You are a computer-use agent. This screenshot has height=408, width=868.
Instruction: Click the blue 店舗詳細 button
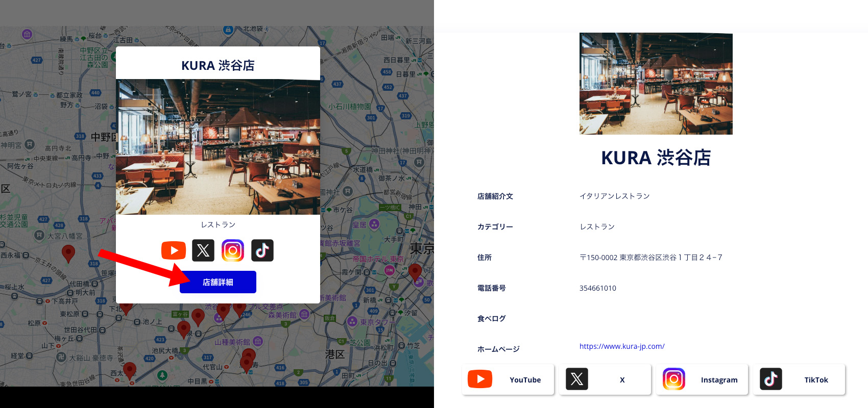(x=218, y=282)
